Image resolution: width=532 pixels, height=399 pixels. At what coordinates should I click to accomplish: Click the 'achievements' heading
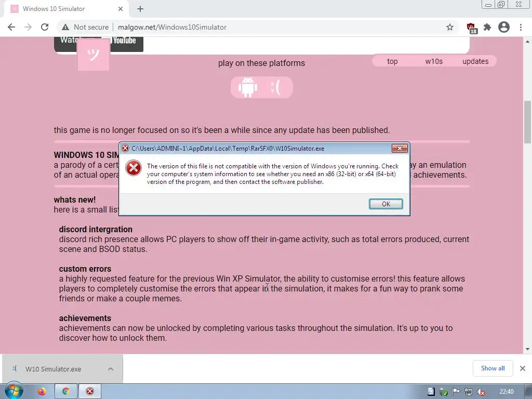(x=85, y=318)
